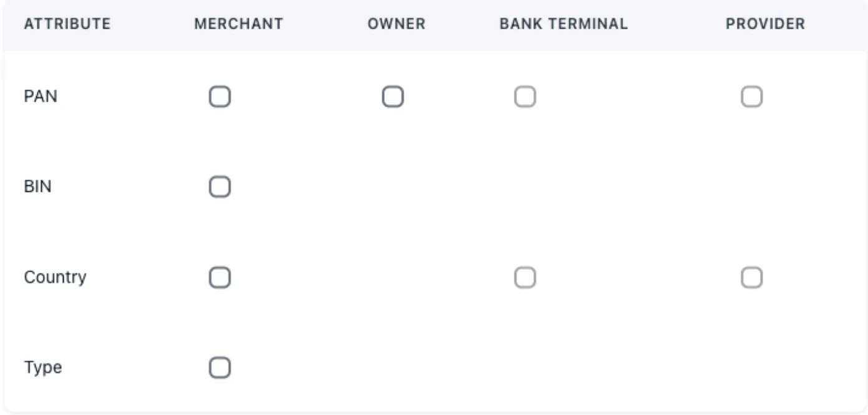This screenshot has width=868, height=415.
Task: Check the PAN checkbox for Merchant
Action: point(219,97)
